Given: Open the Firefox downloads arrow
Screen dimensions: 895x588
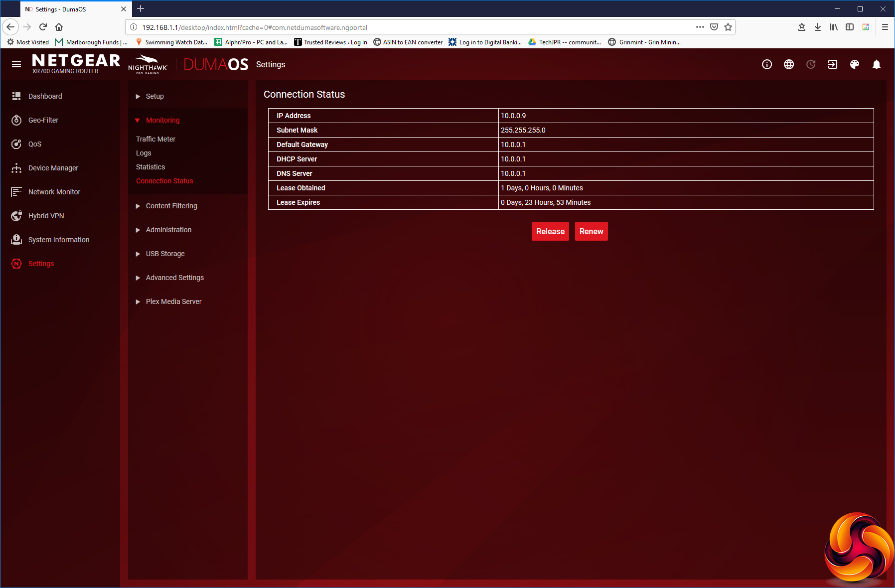Looking at the screenshot, I should coord(818,27).
